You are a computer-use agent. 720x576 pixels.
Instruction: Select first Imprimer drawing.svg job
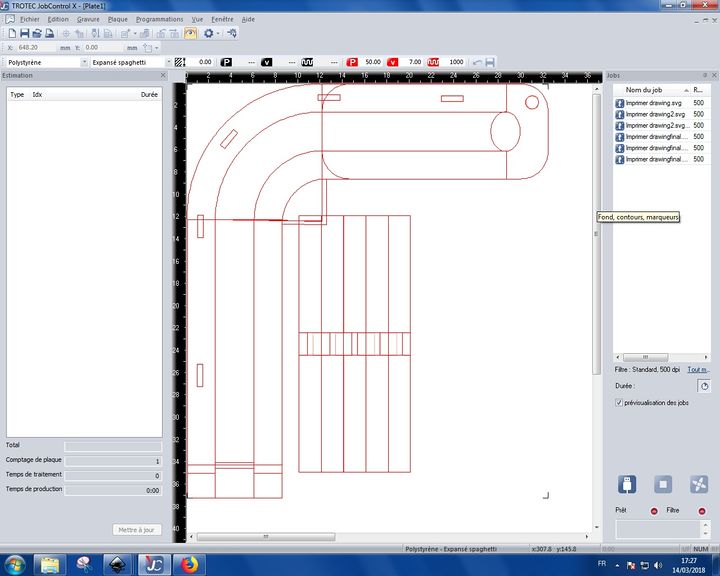(655, 103)
